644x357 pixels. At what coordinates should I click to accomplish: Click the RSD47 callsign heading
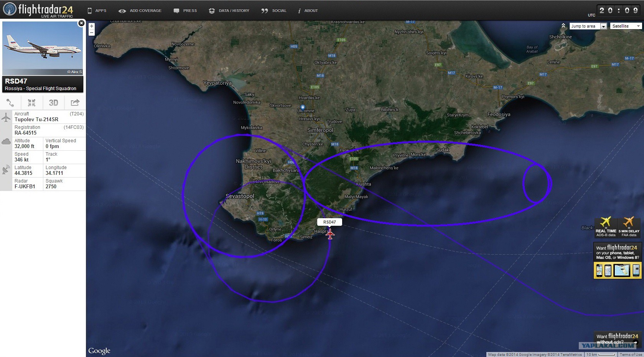(16, 81)
